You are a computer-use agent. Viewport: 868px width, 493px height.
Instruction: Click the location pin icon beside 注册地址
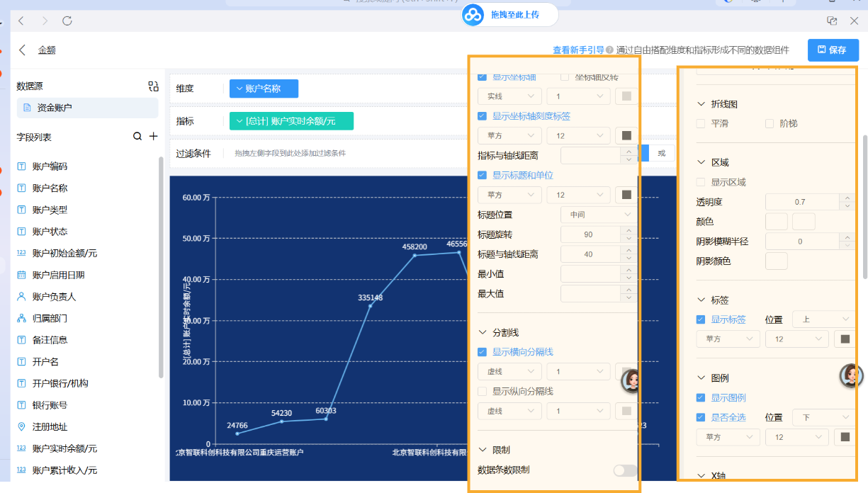[21, 427]
